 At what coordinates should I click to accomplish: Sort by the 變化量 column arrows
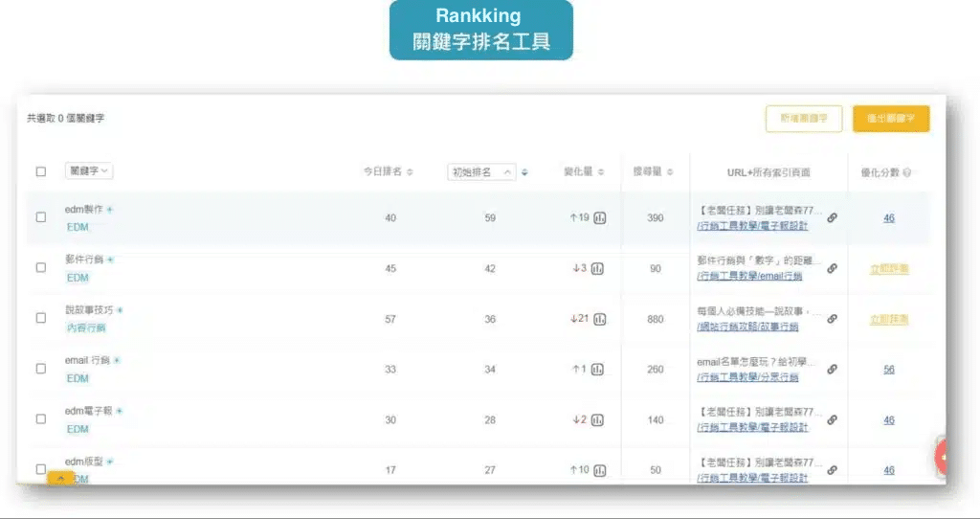601,172
